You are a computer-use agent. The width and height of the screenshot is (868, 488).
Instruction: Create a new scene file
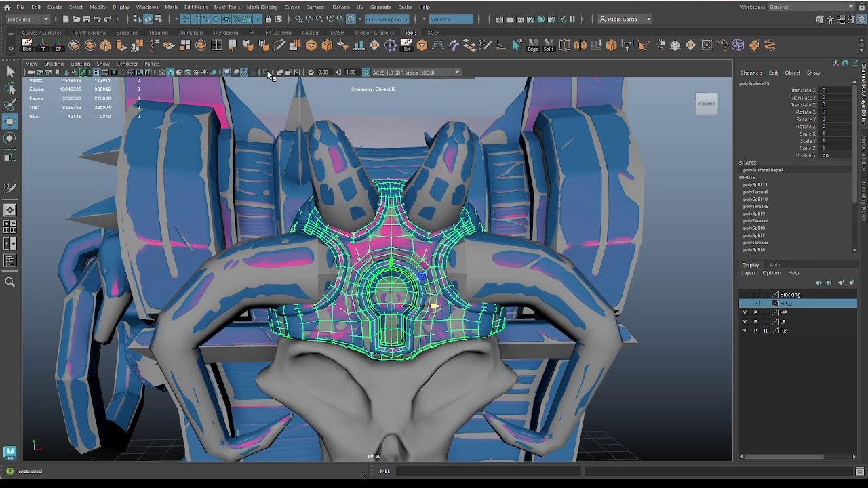[66, 19]
